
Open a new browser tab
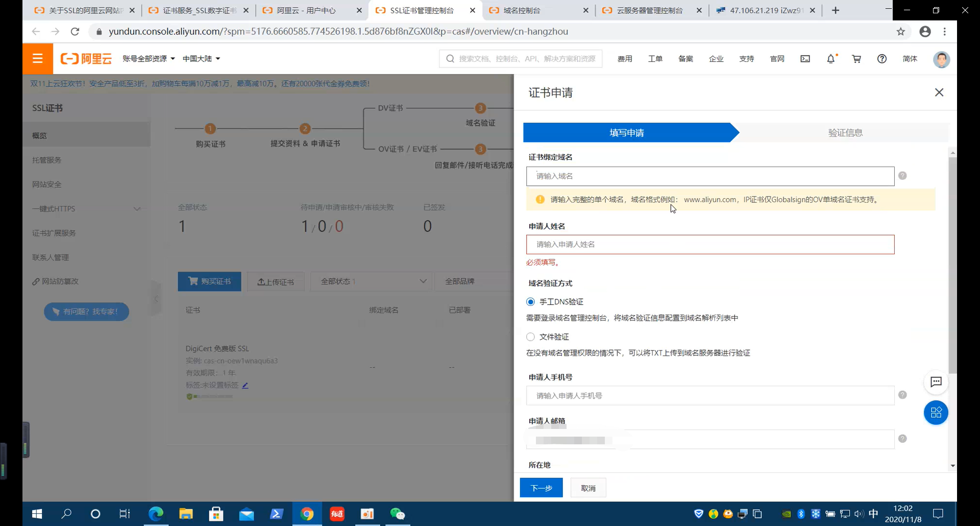(836, 10)
